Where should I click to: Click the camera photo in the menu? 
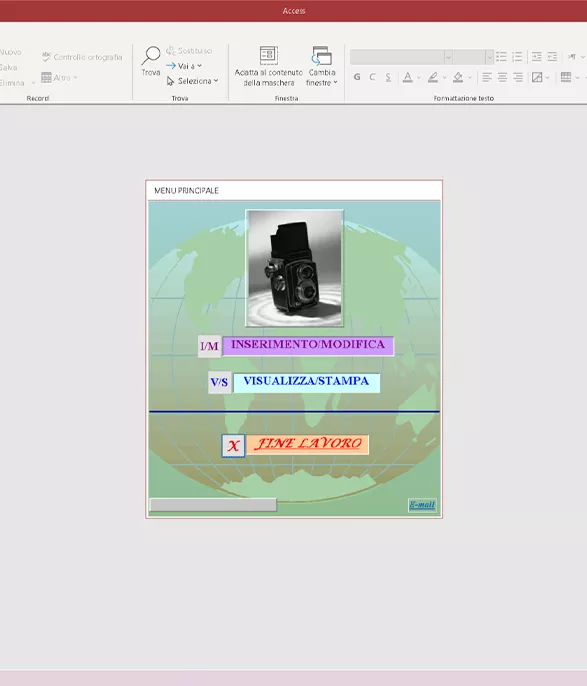pyautogui.click(x=294, y=268)
